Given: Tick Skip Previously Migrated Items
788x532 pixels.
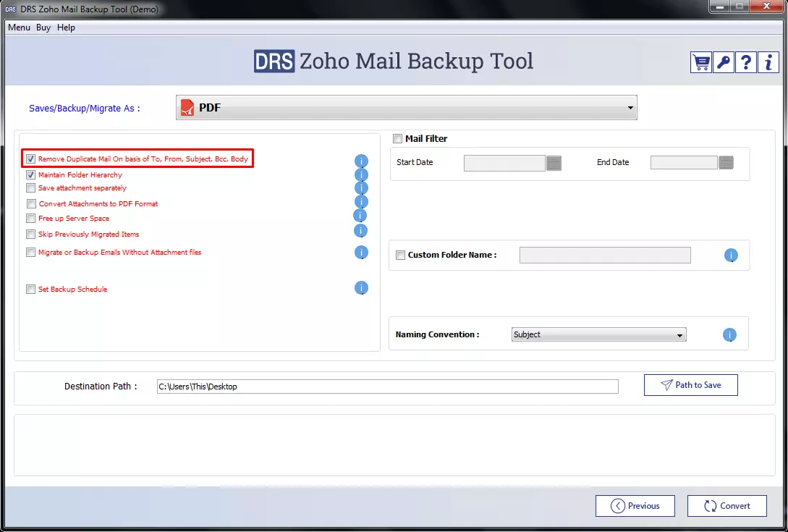Looking at the screenshot, I should (x=30, y=235).
